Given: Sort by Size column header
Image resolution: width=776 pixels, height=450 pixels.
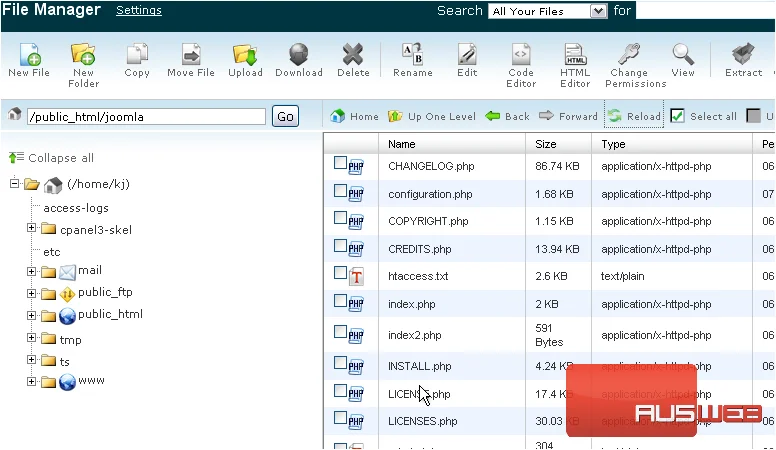Looking at the screenshot, I should (545, 144).
